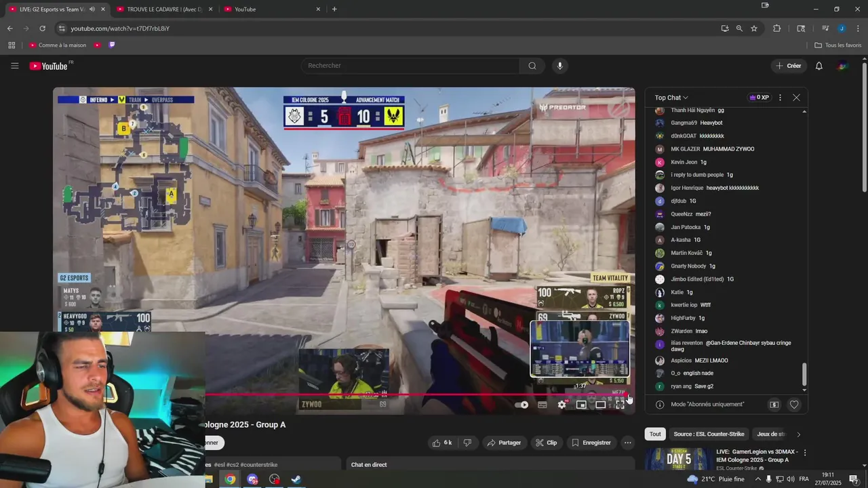
Task: Start voice search with microphone icon
Action: pos(559,66)
